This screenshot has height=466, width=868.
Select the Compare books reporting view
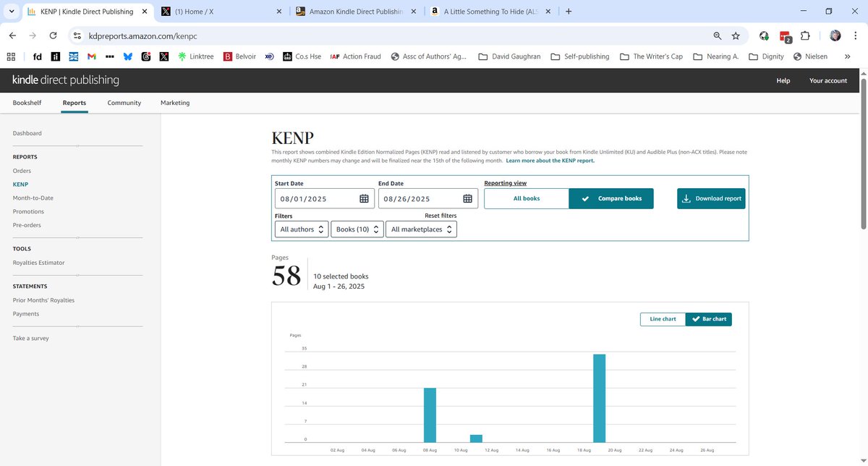611,198
